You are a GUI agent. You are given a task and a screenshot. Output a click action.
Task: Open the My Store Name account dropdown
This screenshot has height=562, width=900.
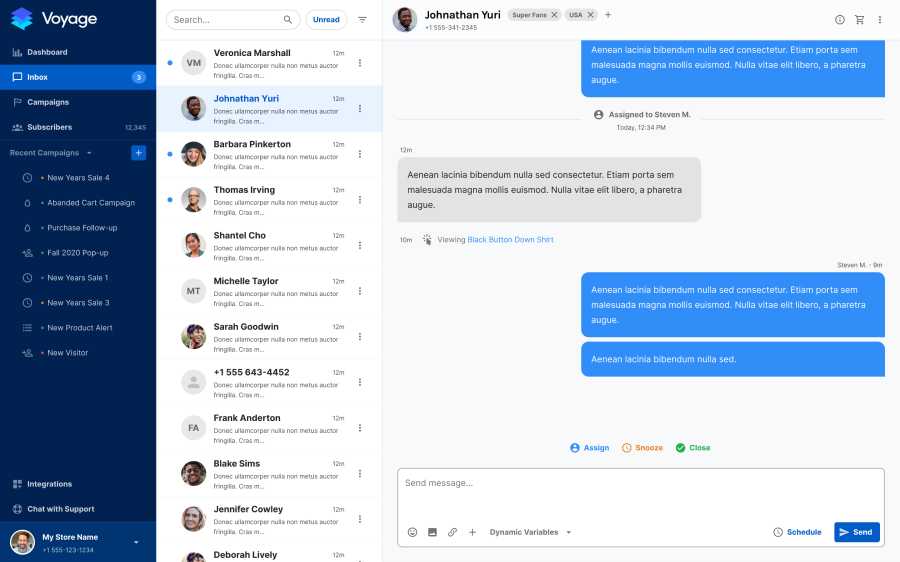tap(136, 542)
